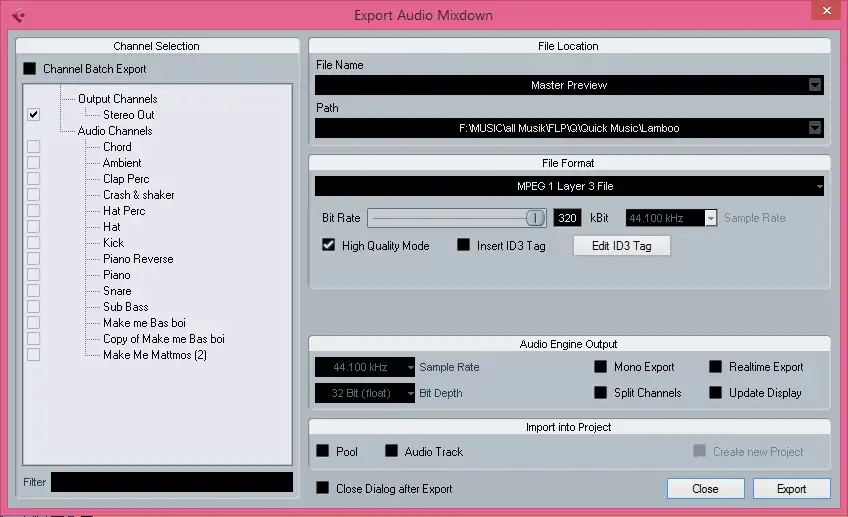Open the Path options dropdown arrow
The height and width of the screenshot is (517, 848).
pos(814,128)
